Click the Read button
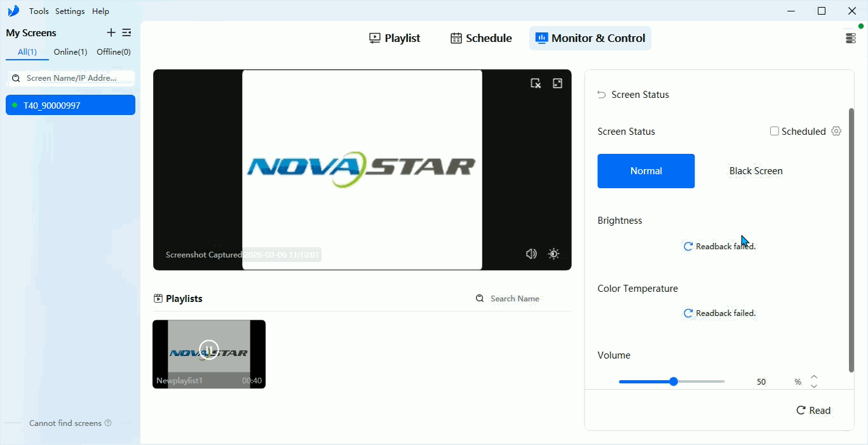Image resolution: width=868 pixels, height=445 pixels. (813, 411)
